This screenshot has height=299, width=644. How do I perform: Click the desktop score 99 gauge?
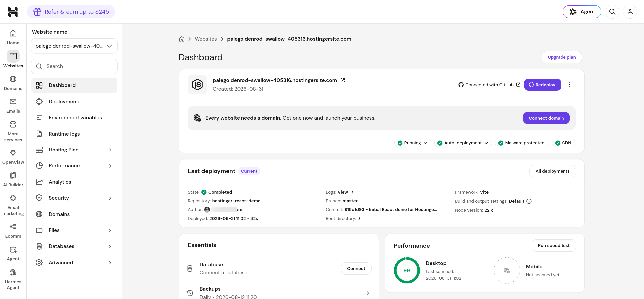(407, 270)
